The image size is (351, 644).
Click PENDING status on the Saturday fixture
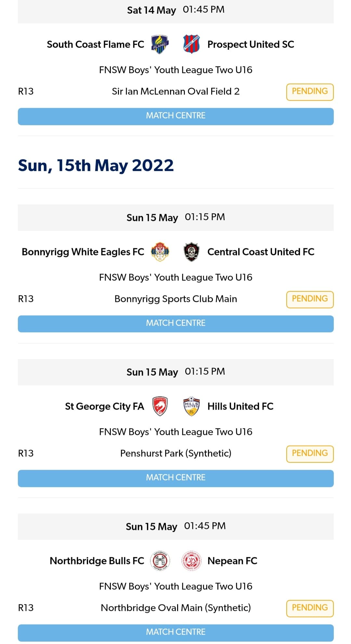pos(310,91)
